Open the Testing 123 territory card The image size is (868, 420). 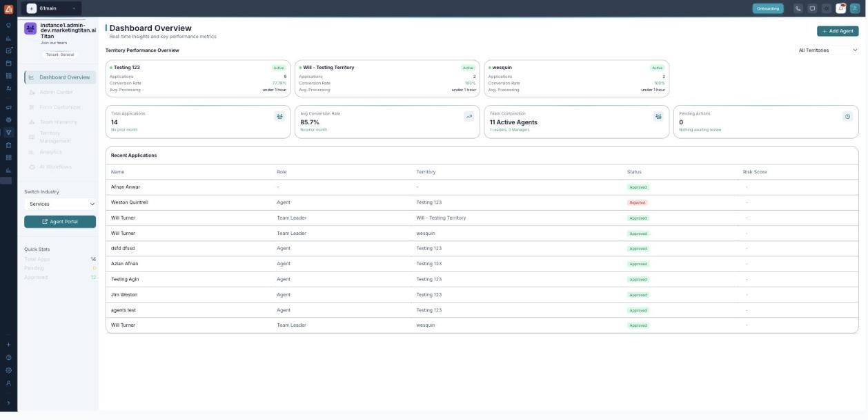[x=198, y=78]
